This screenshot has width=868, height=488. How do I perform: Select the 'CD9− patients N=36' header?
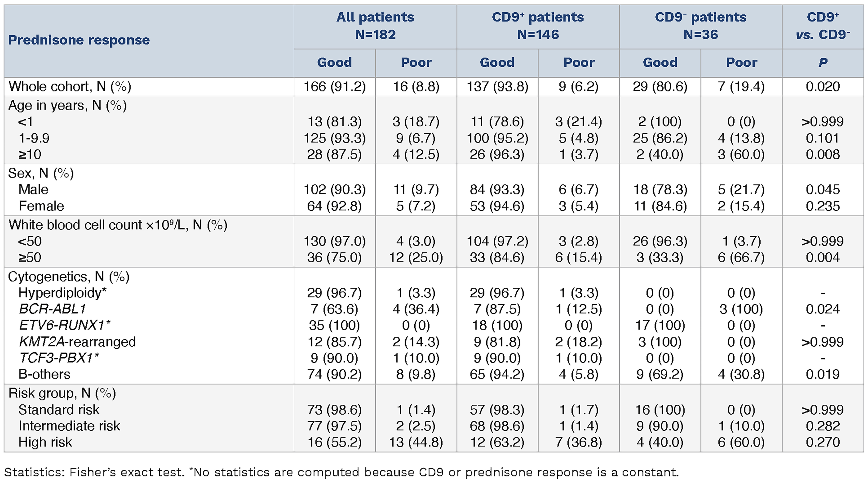(701, 26)
